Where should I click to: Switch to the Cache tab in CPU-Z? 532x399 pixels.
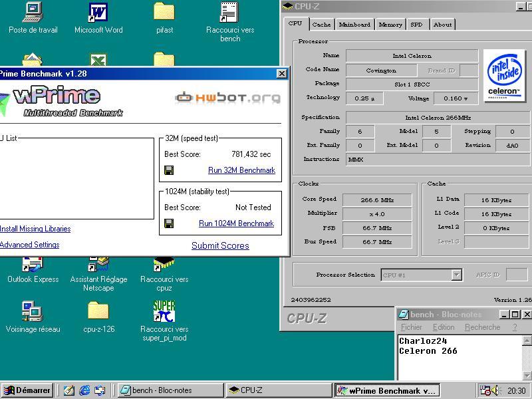(321, 25)
